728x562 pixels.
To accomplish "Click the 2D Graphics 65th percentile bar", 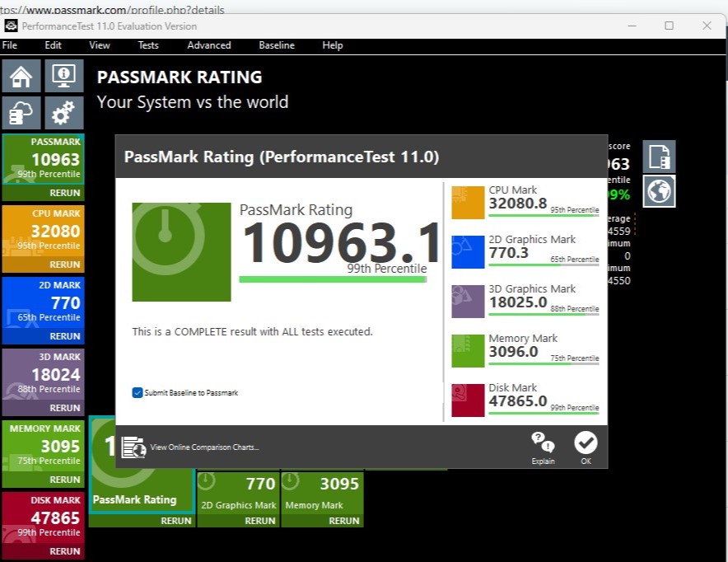I will 544,265.
